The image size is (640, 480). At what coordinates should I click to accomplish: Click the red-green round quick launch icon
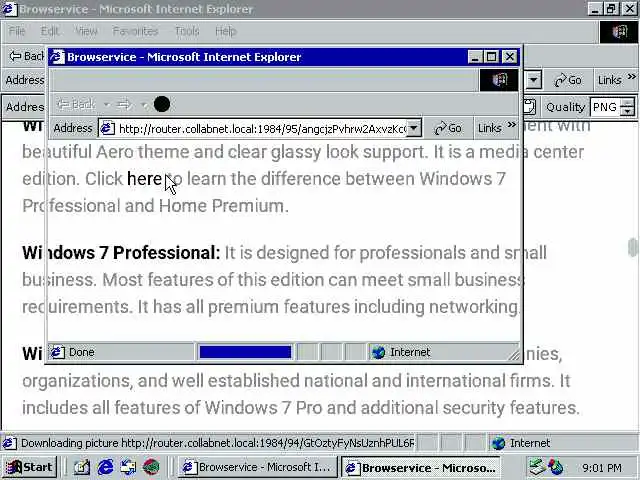(151, 467)
